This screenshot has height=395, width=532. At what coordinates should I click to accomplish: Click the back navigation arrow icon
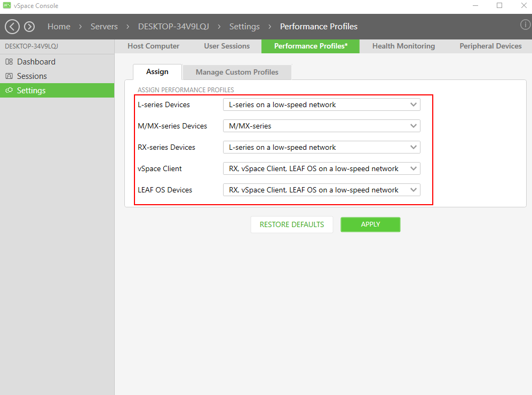tap(12, 27)
